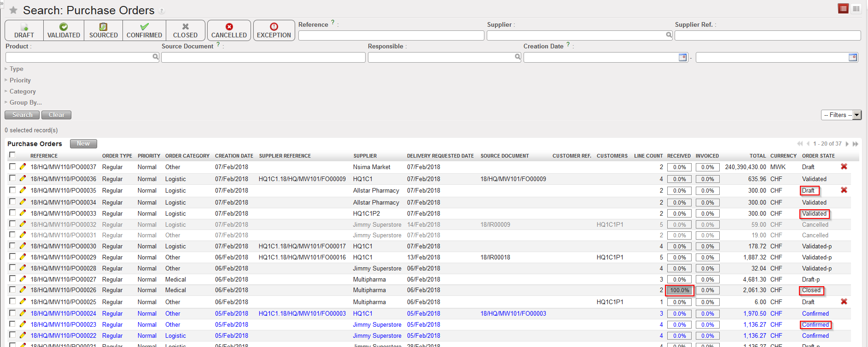Screen dimensions: 868x347
Task: Filter by the CONFIRMED state
Action: pyautogui.click(x=144, y=30)
